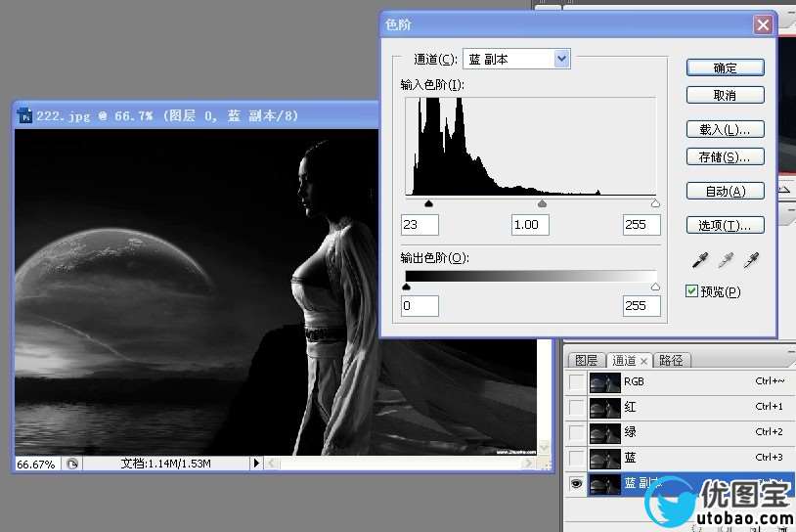Click the input midtone gray slider

tap(542, 203)
